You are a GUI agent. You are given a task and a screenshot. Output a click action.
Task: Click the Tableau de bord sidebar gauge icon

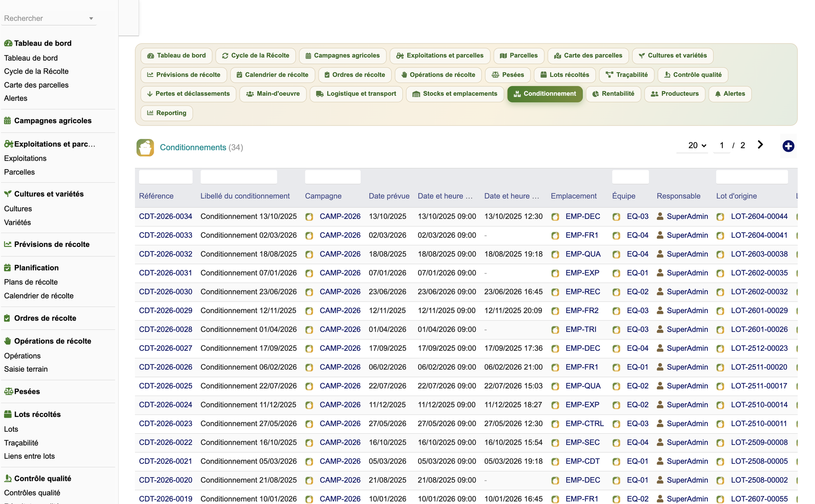pos(8,43)
